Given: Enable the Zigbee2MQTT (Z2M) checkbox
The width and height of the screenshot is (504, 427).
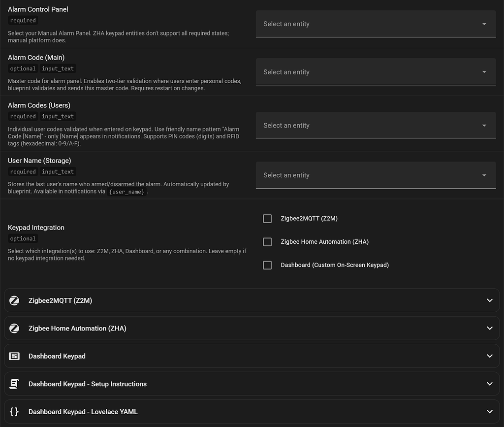Looking at the screenshot, I should pyautogui.click(x=267, y=218).
